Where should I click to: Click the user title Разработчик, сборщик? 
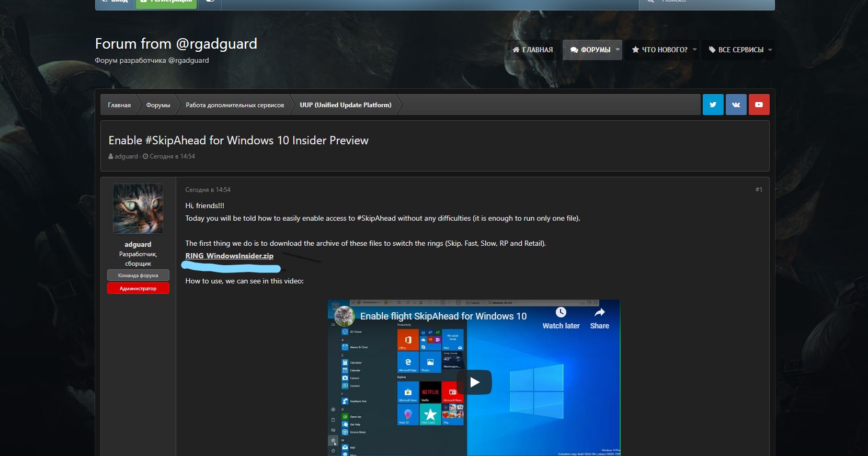138,259
